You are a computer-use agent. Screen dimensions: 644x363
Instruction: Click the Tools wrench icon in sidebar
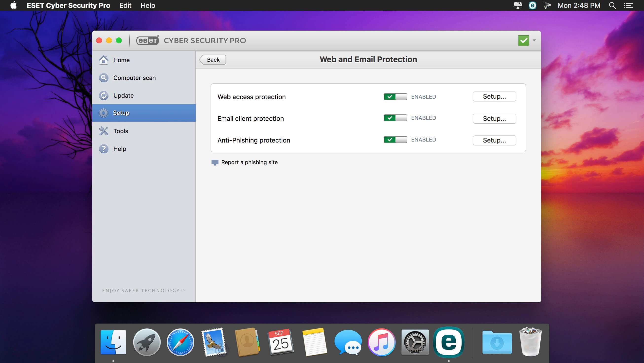(x=104, y=131)
